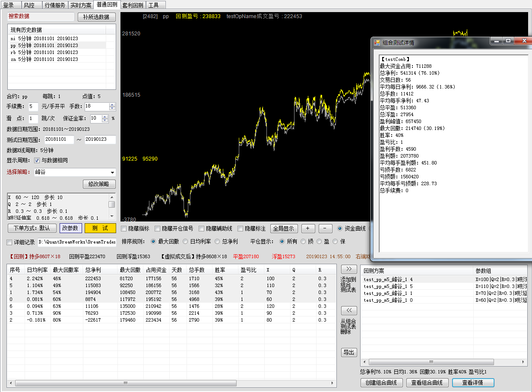The width and height of the screenshot is (532, 392).
Task: Click 查看组合曲线 button
Action: [427, 383]
